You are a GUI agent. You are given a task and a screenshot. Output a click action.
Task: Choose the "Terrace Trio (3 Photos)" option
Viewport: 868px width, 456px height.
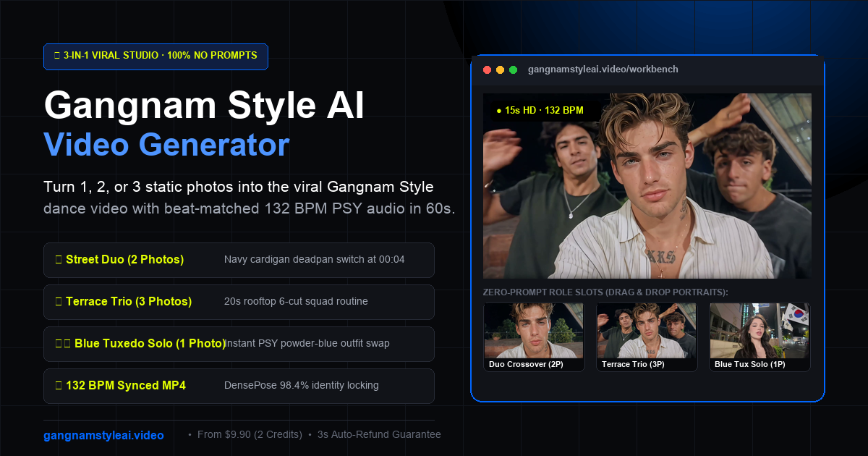239,302
